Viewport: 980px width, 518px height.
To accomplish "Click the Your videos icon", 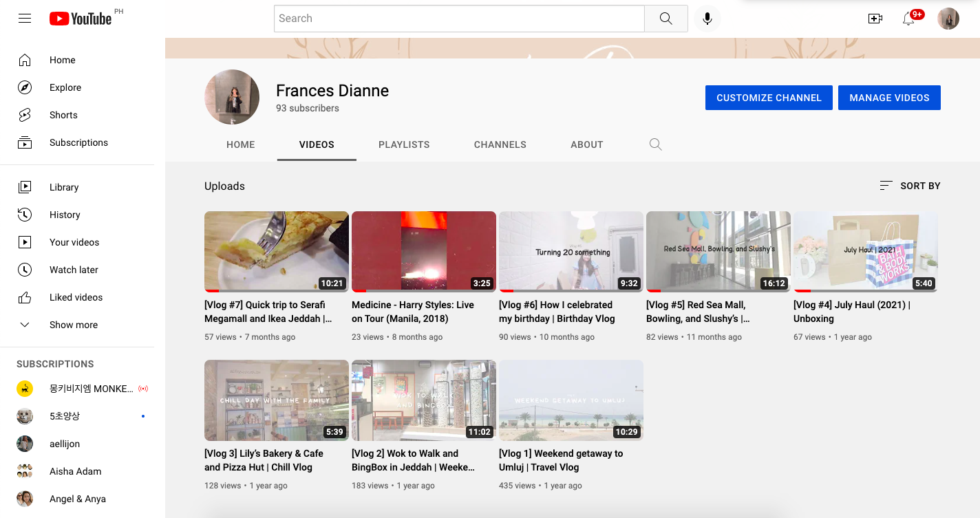I will (25, 242).
